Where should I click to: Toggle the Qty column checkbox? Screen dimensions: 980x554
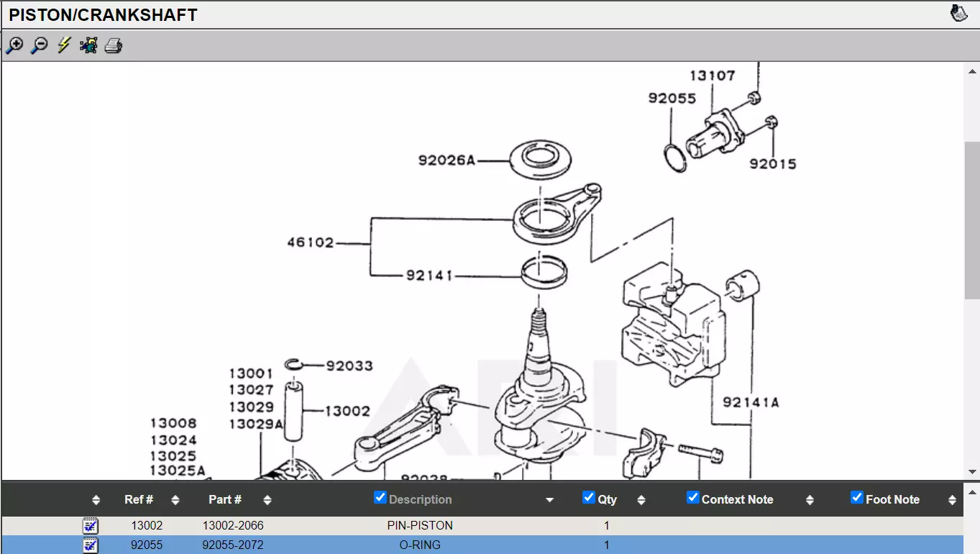589,498
